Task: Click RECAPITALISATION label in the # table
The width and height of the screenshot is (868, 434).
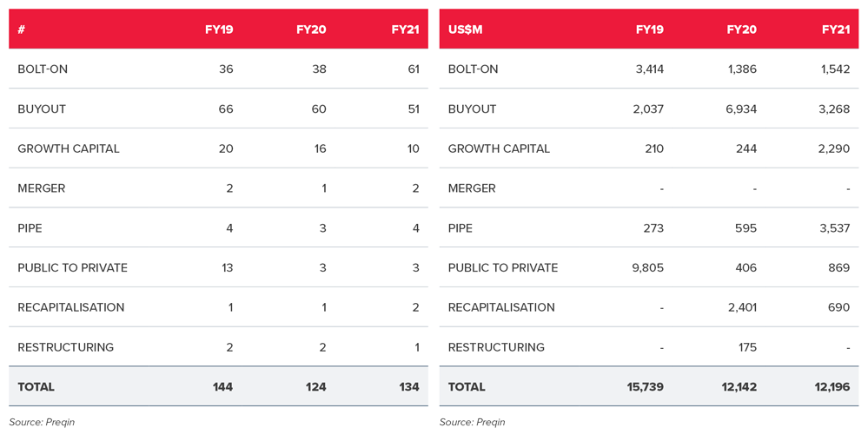Action: 71,307
